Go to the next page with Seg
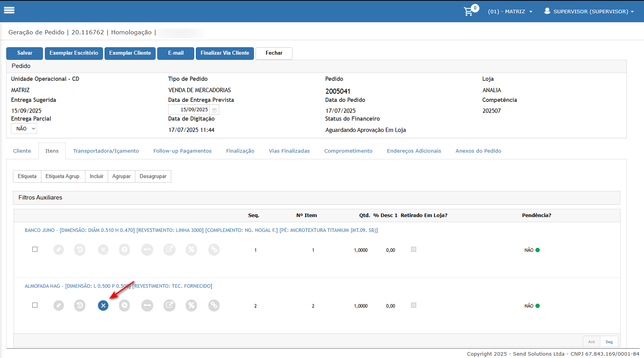 609,342
